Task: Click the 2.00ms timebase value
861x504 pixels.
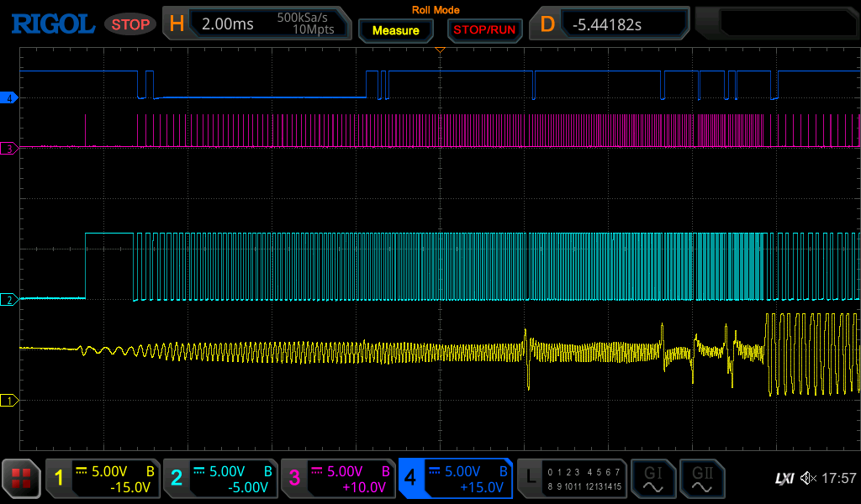Action: coord(227,24)
